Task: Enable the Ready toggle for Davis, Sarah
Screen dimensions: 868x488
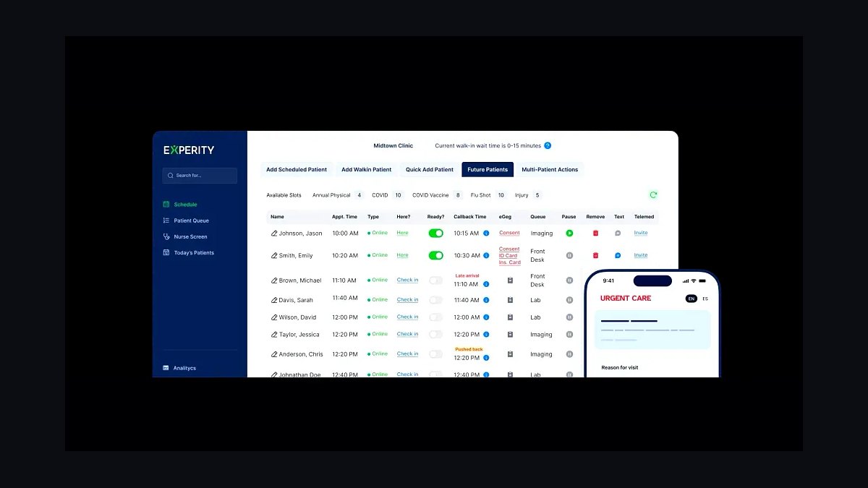Action: (435, 300)
